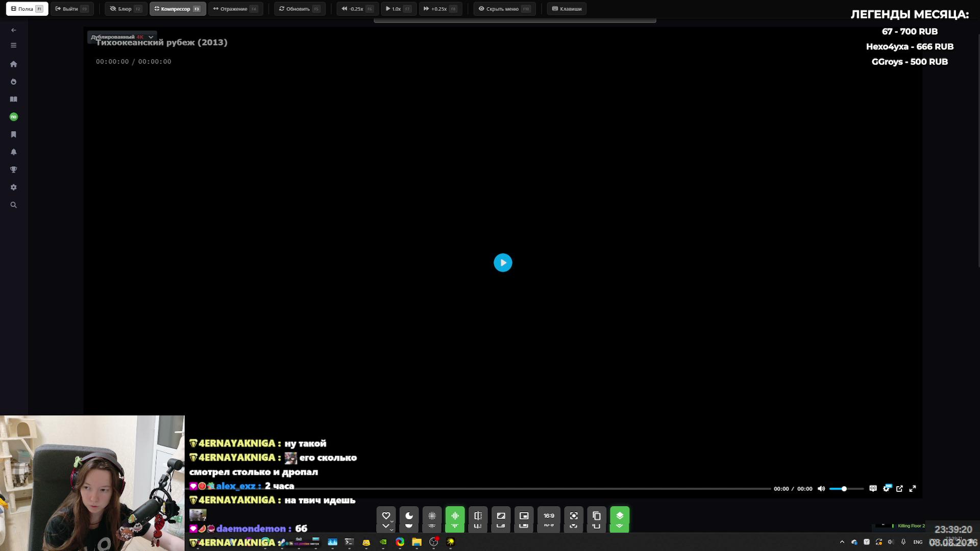Reset playback speed to 1.0x
The height and width of the screenshot is (551, 980).
point(399,9)
